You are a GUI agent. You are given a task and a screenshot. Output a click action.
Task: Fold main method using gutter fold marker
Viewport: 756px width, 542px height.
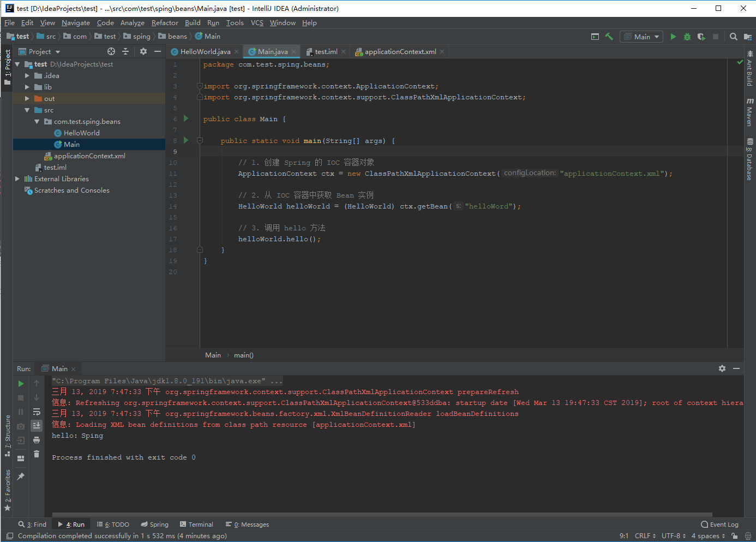200,141
